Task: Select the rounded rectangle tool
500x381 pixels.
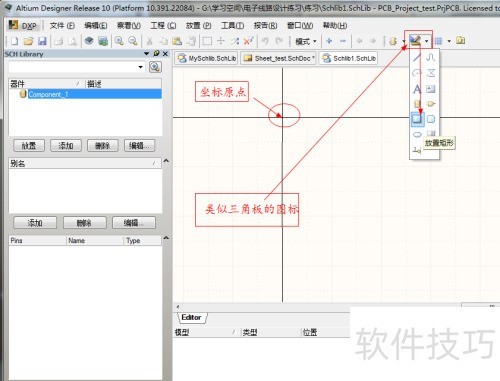Action: tap(431, 119)
